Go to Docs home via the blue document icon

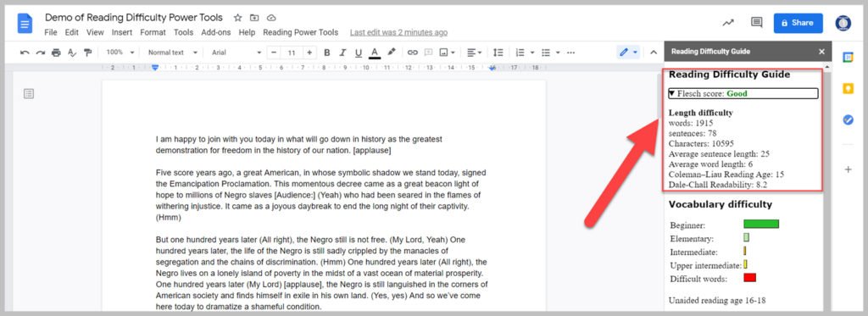tap(25, 23)
